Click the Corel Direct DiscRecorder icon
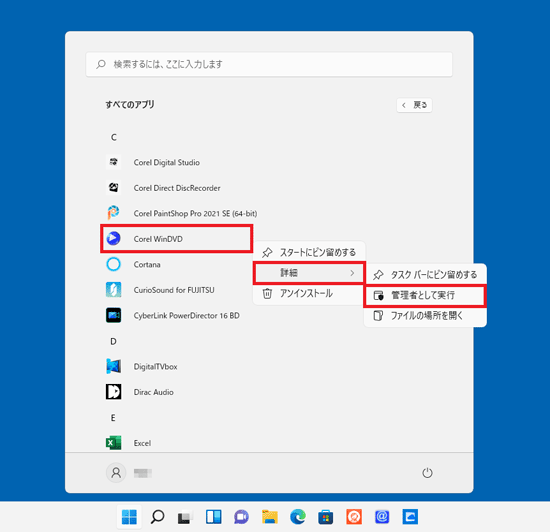550x532 pixels. click(113, 188)
